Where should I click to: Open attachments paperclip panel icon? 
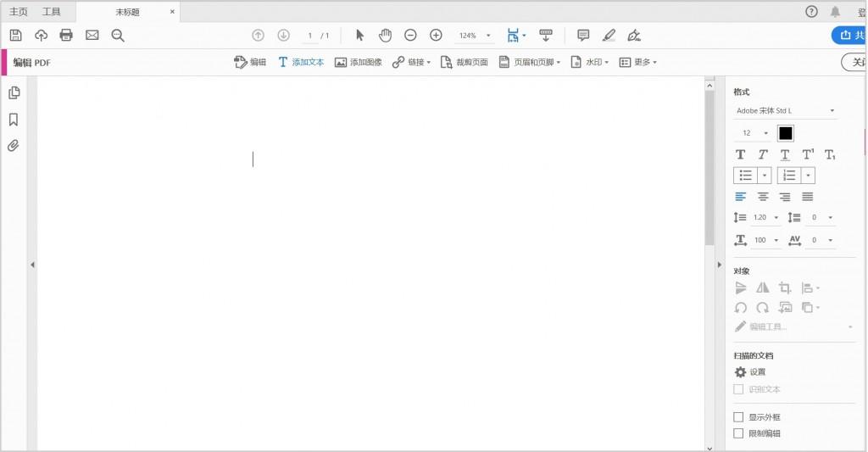click(14, 146)
